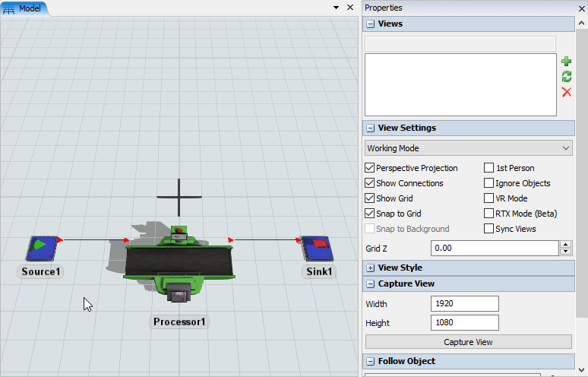This screenshot has width=588, height=377.
Task: Collapse the View Settings section
Action: tap(371, 128)
